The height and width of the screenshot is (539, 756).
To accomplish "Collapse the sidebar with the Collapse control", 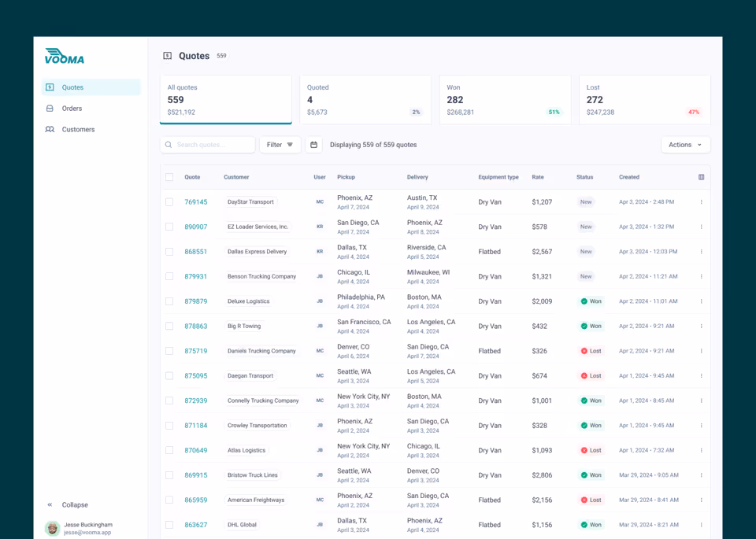I will (69, 504).
